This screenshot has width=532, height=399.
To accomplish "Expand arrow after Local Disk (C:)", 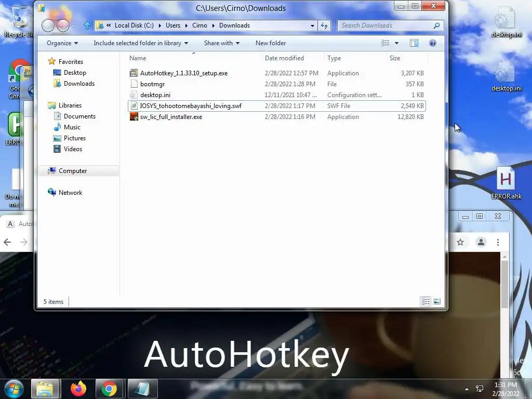I will coord(159,25).
